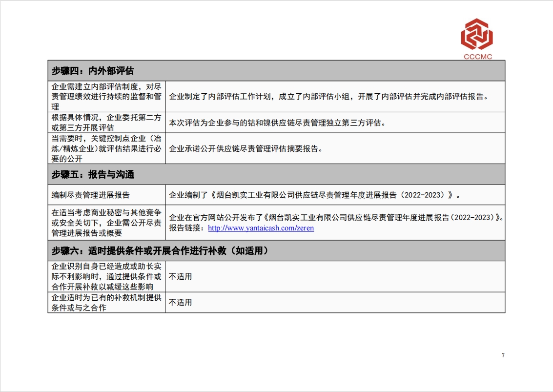
Task: Open the yantaicash.com/zeren report link
Action: tap(261, 228)
